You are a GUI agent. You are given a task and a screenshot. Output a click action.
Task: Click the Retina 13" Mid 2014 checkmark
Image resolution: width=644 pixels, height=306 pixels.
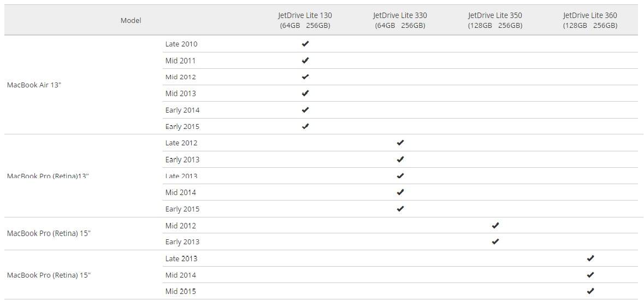point(400,192)
